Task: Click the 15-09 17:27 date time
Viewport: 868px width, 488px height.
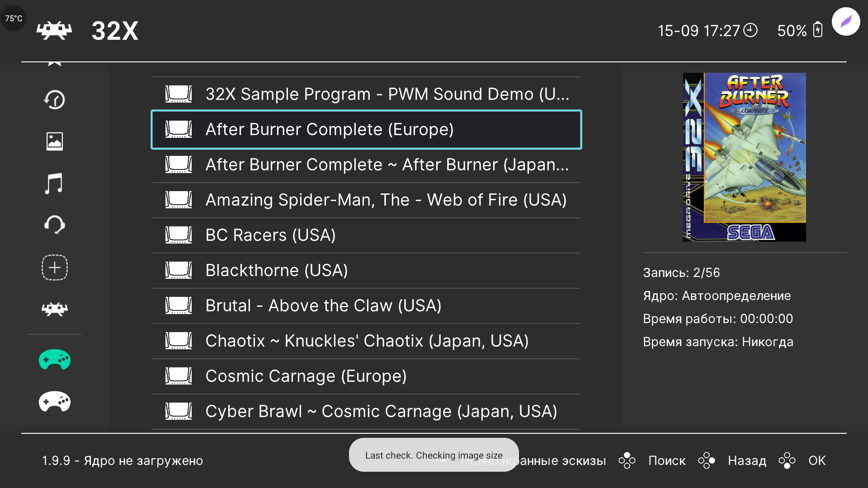Action: [698, 31]
